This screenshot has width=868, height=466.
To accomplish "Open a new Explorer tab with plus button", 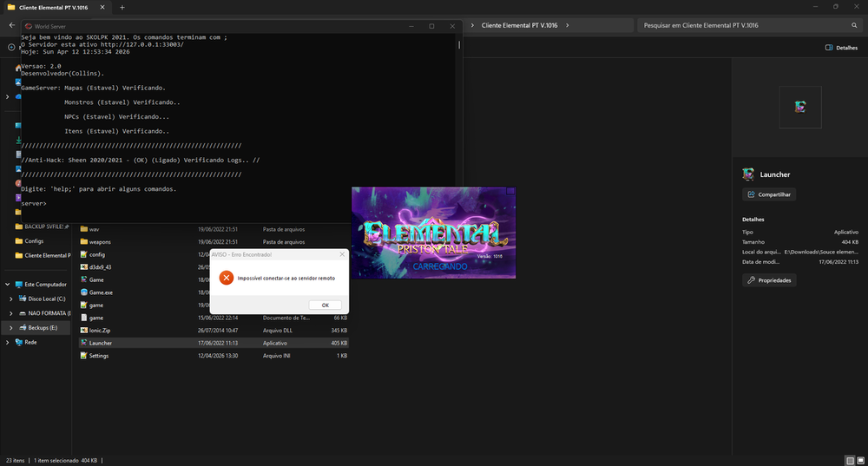I will pos(122,7).
